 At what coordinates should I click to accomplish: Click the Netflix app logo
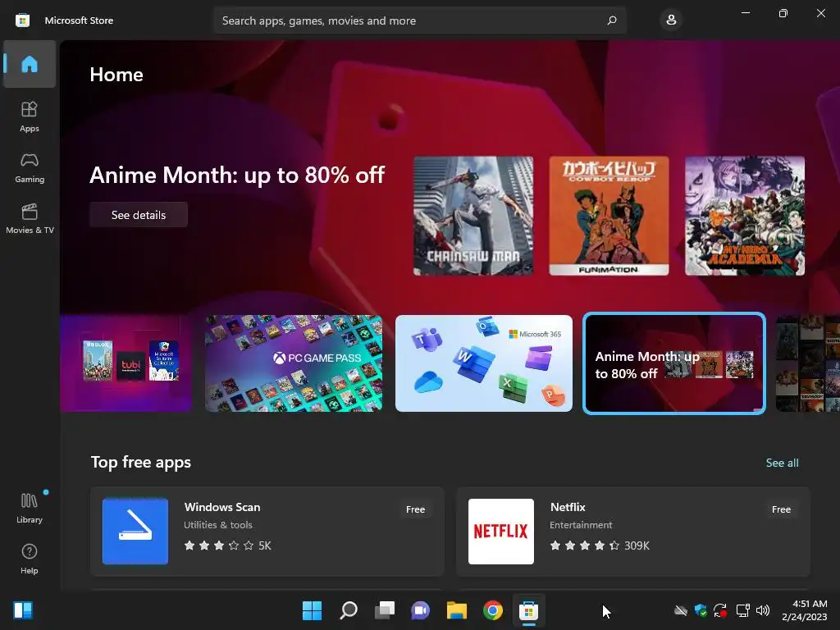pos(501,531)
